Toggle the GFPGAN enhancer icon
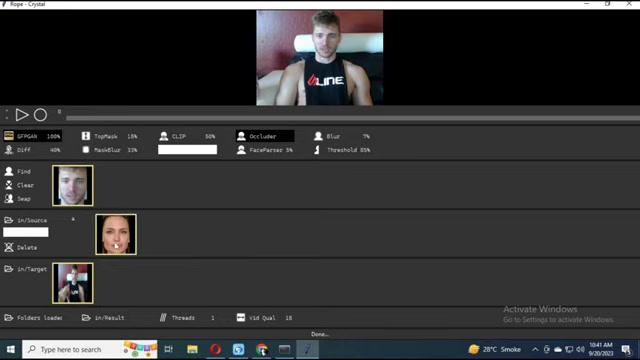Image resolution: width=640 pixels, height=360 pixels. point(9,136)
